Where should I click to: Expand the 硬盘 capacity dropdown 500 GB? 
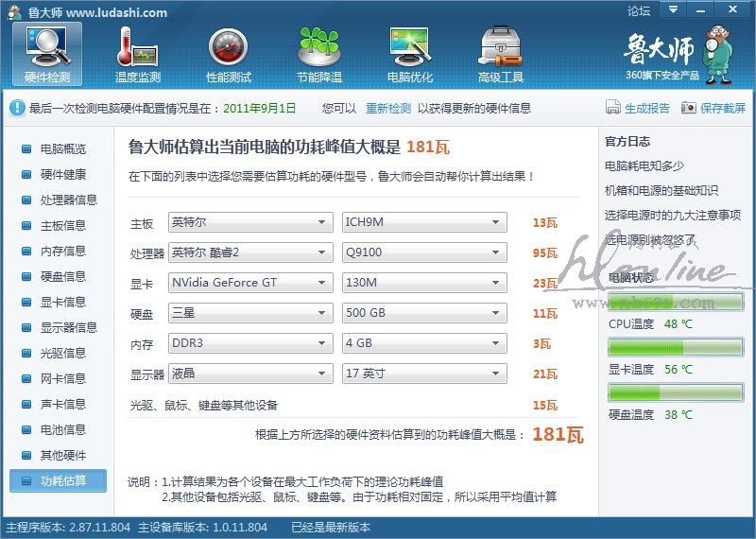click(424, 313)
